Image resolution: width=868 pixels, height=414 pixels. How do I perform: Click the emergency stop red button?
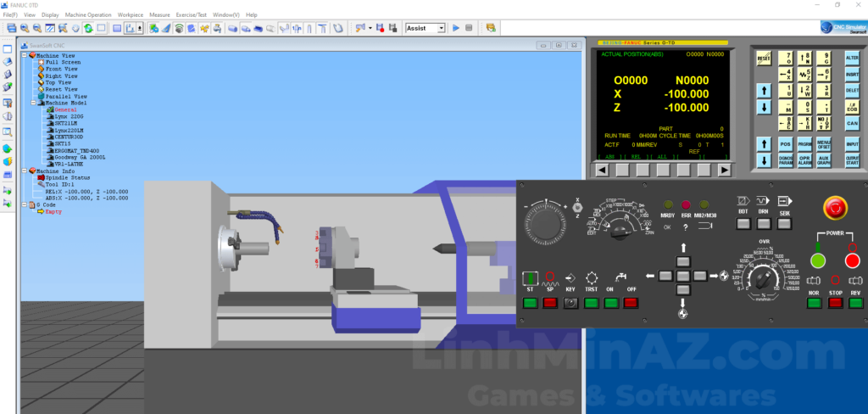(x=835, y=208)
